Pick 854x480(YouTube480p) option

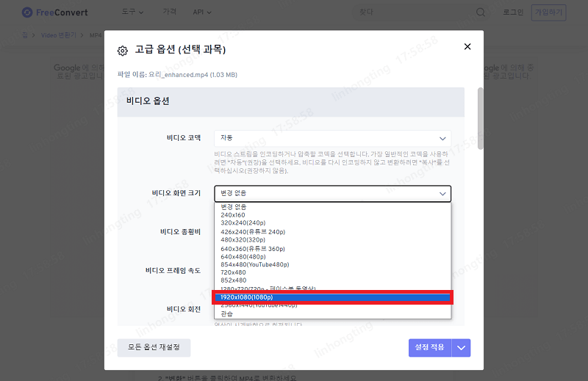[x=254, y=264]
